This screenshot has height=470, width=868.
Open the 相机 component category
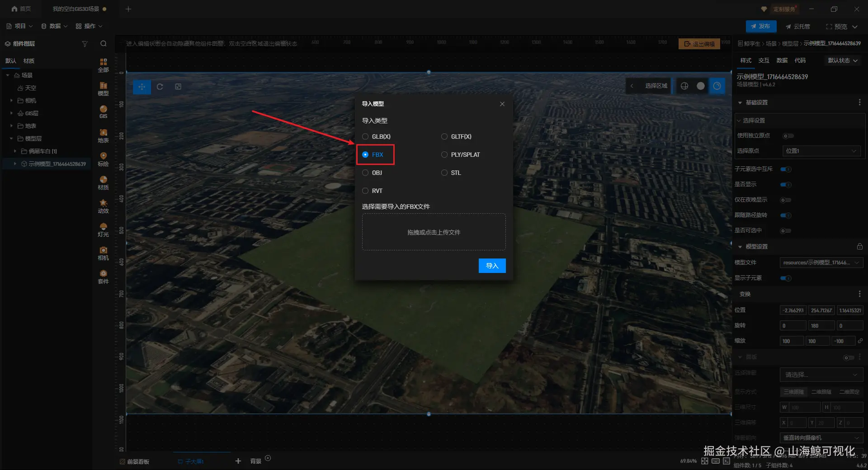[103, 253]
